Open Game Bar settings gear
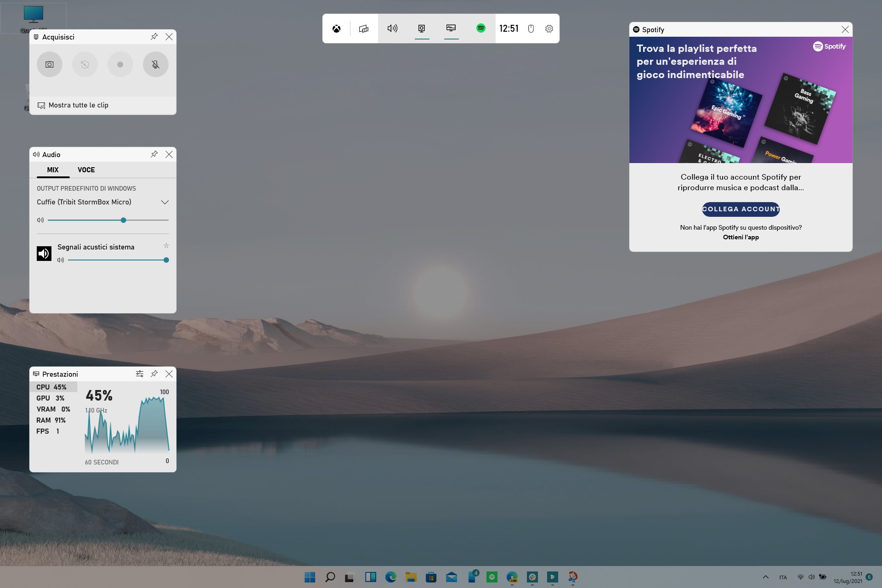Viewport: 882px width, 588px height. pos(549,28)
